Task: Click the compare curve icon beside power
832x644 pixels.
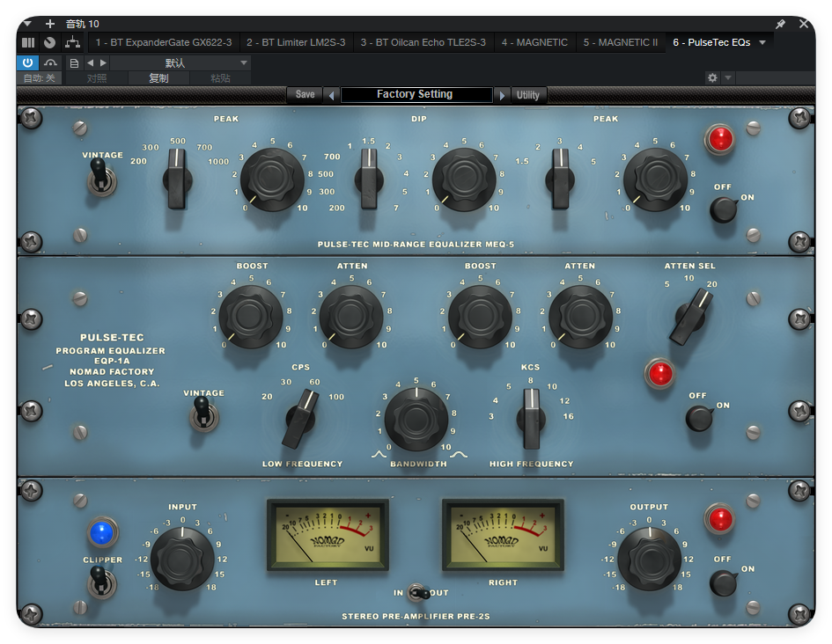Action: pos(50,62)
